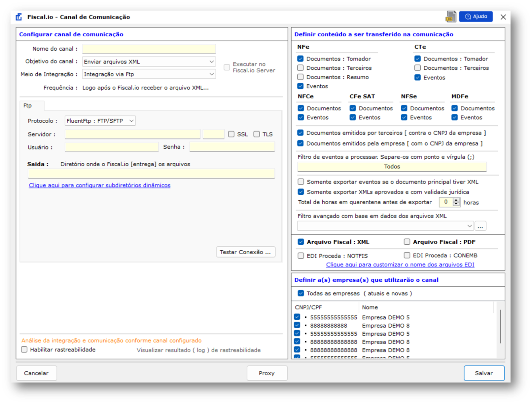Enable the TLS checkbox
This screenshot has width=532, height=404.
257,134
